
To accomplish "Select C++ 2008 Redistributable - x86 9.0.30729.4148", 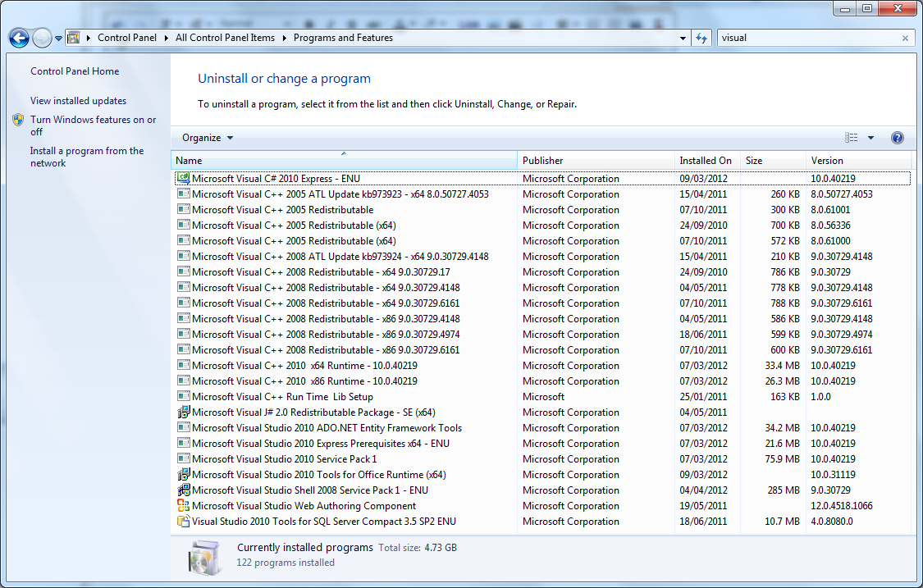I will [x=543, y=319].
